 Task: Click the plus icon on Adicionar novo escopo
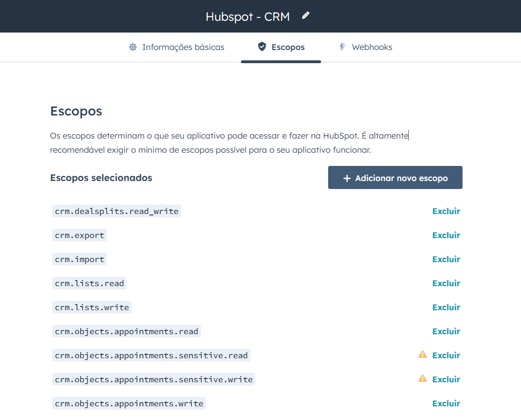point(347,178)
